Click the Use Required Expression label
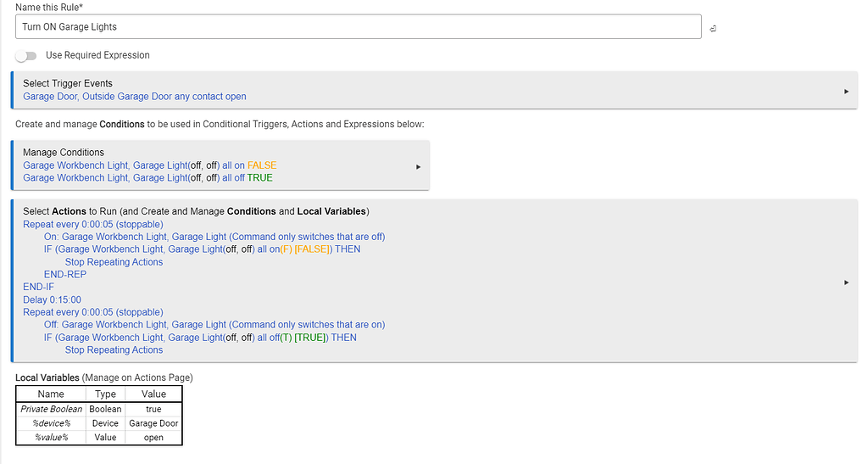Viewport: 868px width, 464px height. pos(97,55)
